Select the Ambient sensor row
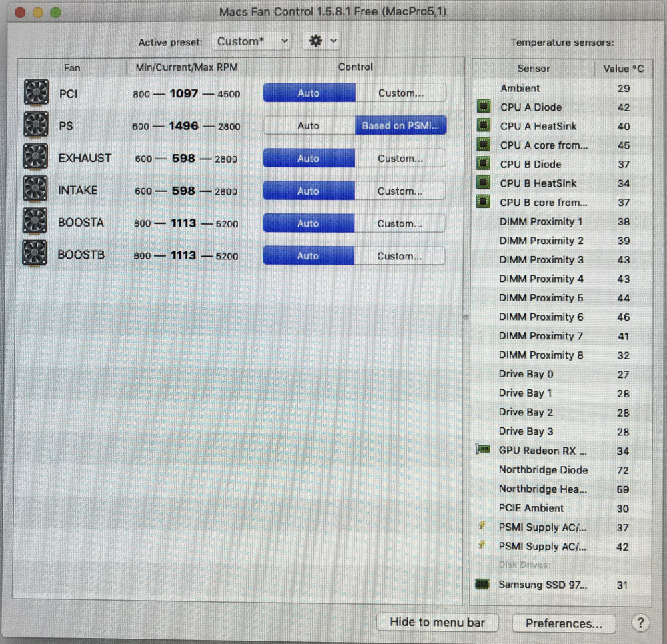Viewport: 667px width, 644px height. pos(562,88)
